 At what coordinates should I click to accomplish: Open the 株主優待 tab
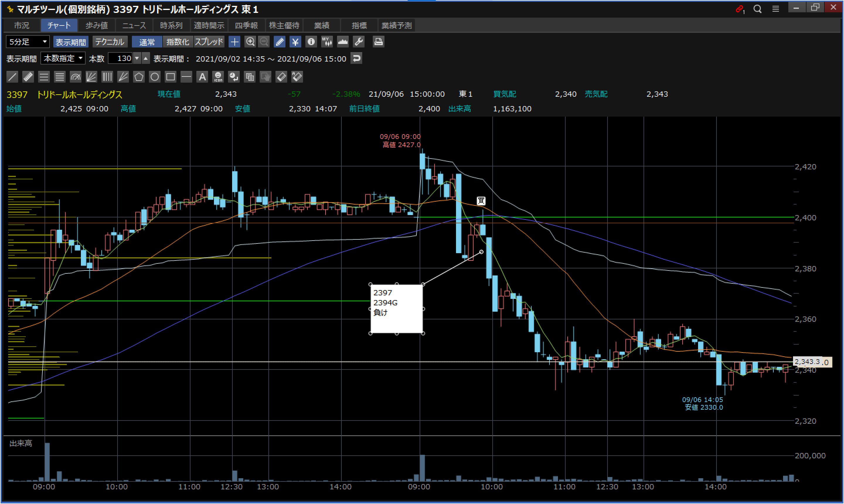point(284,25)
